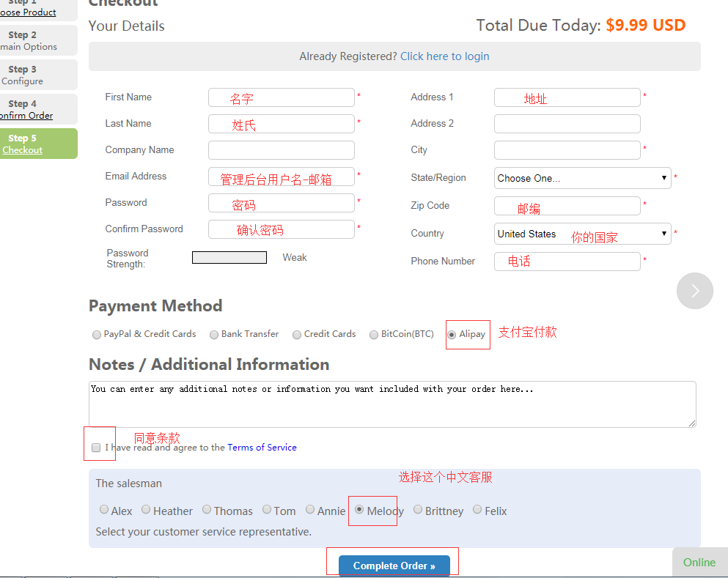Click here to login link
728x578 pixels.
[444, 56]
